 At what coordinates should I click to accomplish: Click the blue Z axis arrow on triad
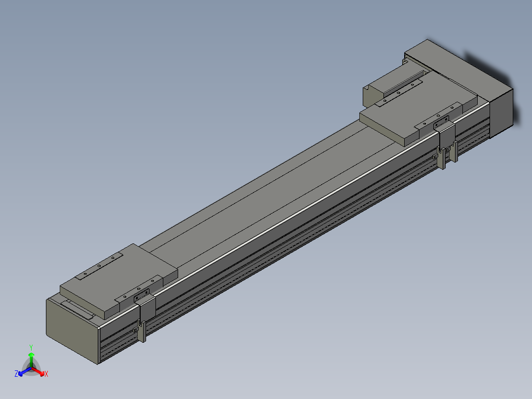point(23,371)
